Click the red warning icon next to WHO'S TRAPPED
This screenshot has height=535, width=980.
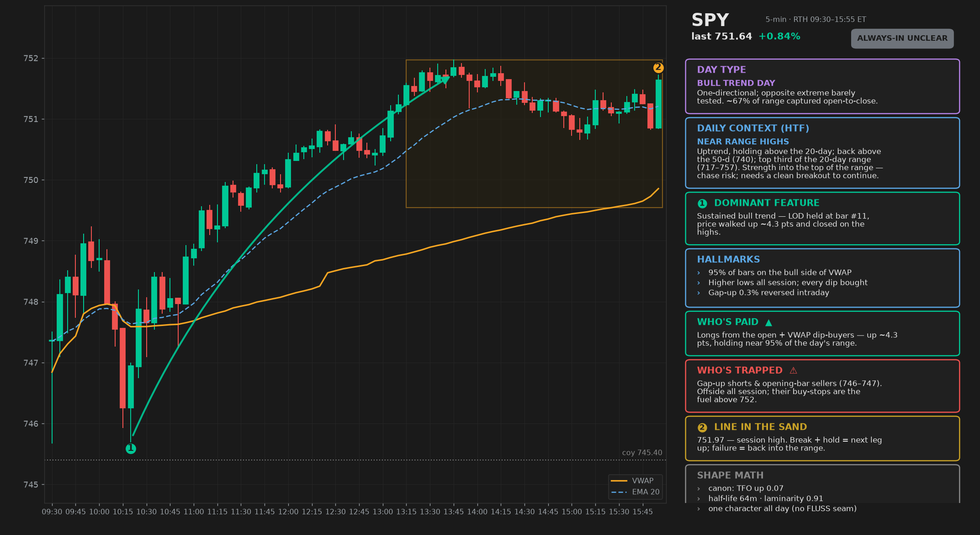click(793, 370)
